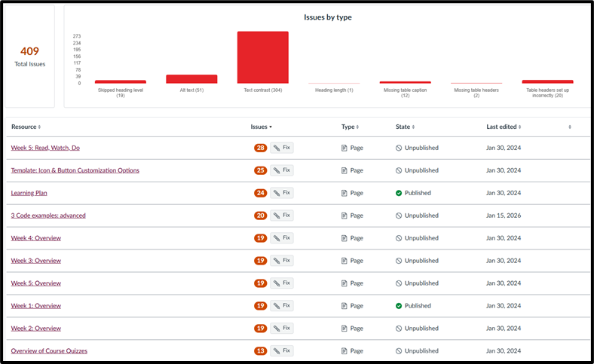Click the Text contrast bar in the chart

click(263, 57)
